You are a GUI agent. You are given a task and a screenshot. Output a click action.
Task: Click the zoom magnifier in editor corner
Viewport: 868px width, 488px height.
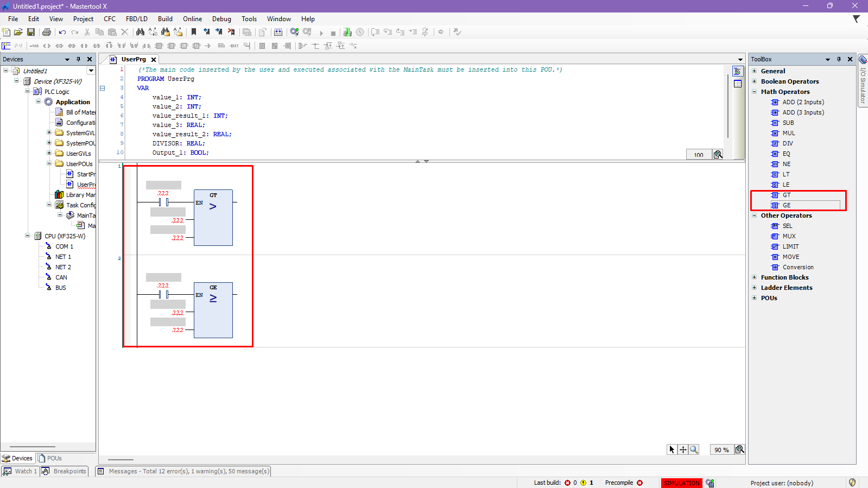(x=739, y=449)
